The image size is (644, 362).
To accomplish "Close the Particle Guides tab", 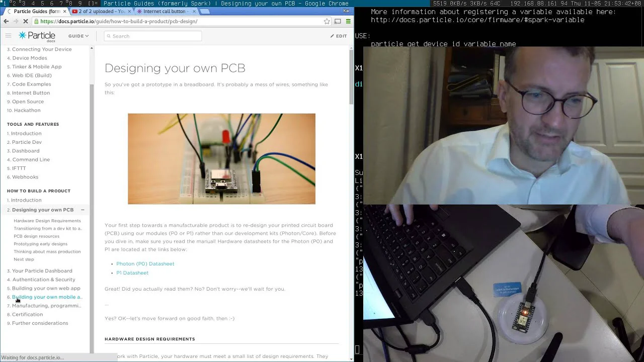I will [x=64, y=11].
